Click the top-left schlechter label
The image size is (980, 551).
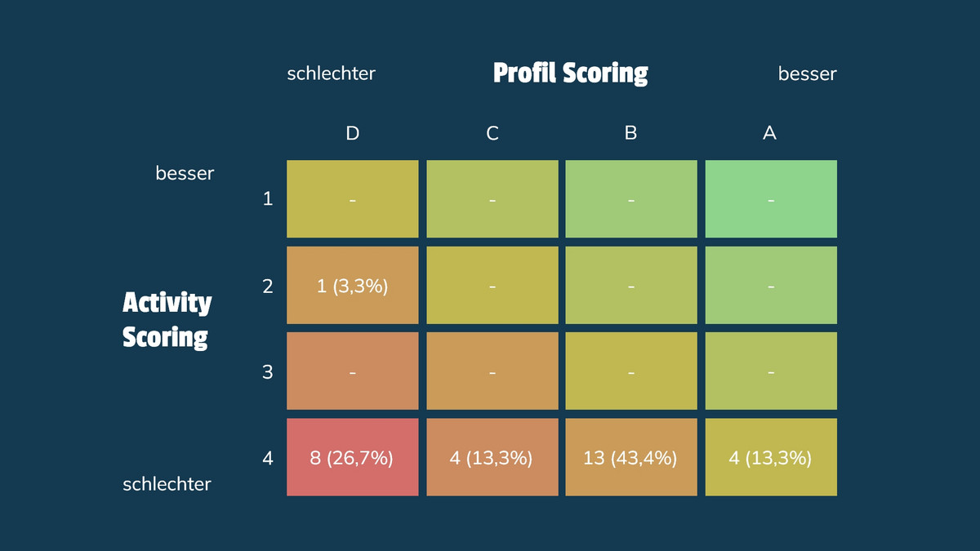[x=331, y=73]
